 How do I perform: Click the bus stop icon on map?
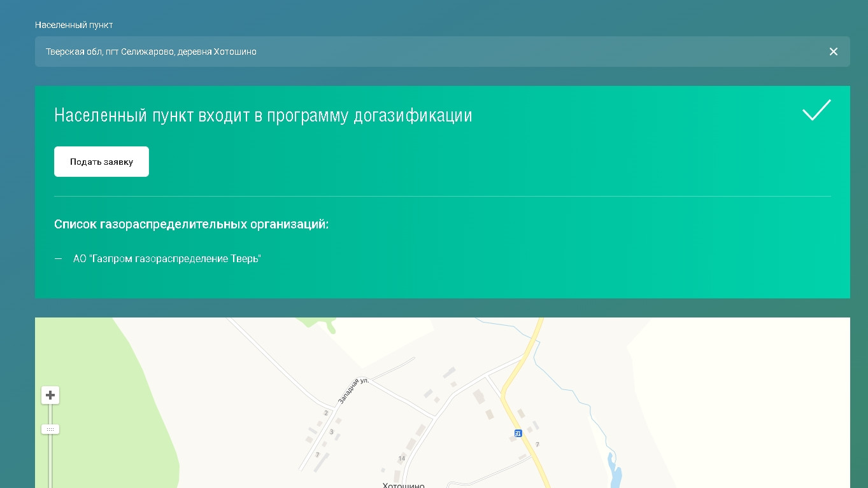pyautogui.click(x=518, y=433)
